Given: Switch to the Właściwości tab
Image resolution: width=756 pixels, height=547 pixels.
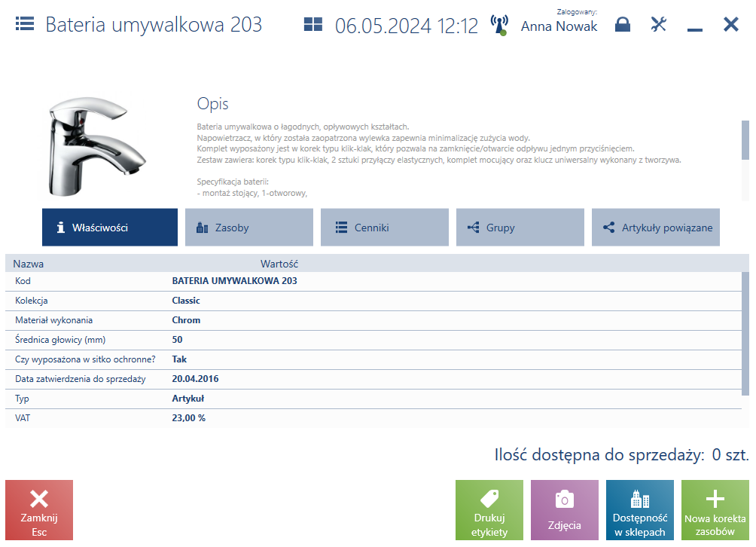Looking at the screenshot, I should tap(110, 228).
